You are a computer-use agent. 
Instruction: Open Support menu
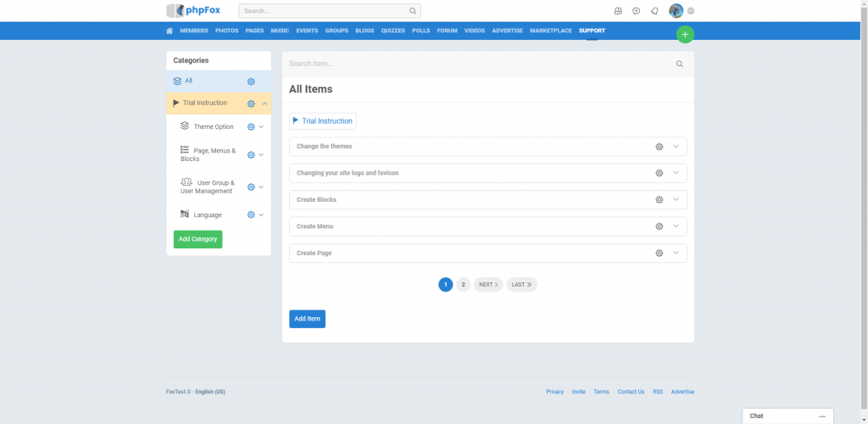pyautogui.click(x=593, y=31)
